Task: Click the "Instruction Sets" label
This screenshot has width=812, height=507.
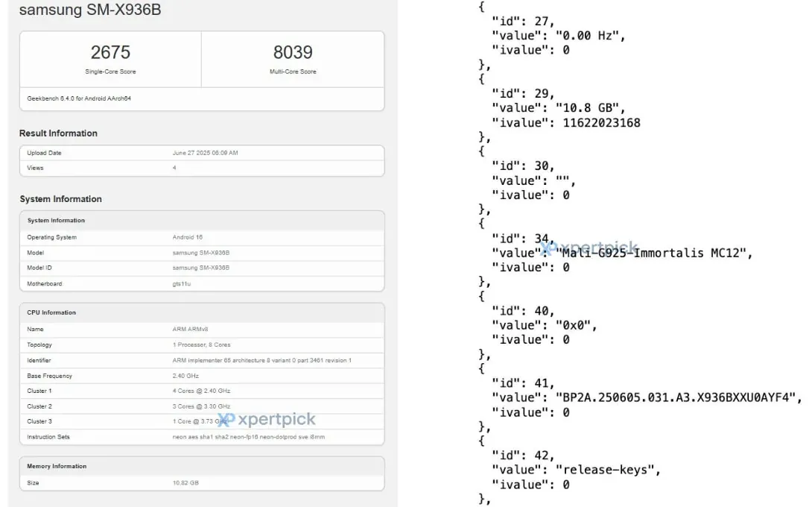Action: click(x=48, y=437)
